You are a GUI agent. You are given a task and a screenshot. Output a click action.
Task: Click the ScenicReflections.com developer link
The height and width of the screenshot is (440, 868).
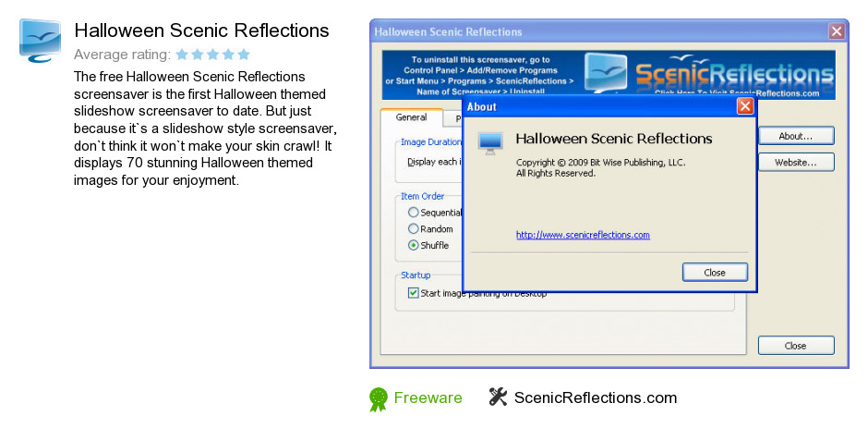coord(596,397)
